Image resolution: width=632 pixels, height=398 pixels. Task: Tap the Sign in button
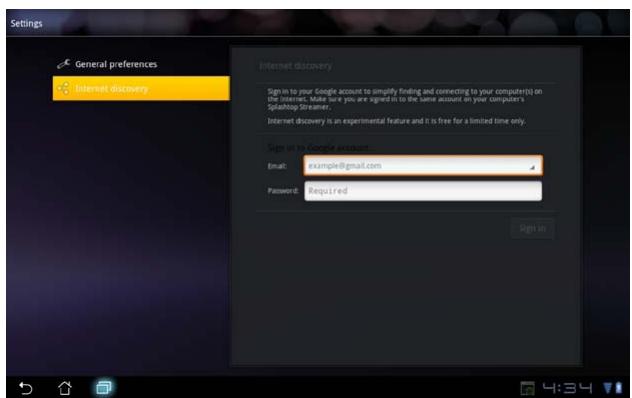[x=532, y=229]
